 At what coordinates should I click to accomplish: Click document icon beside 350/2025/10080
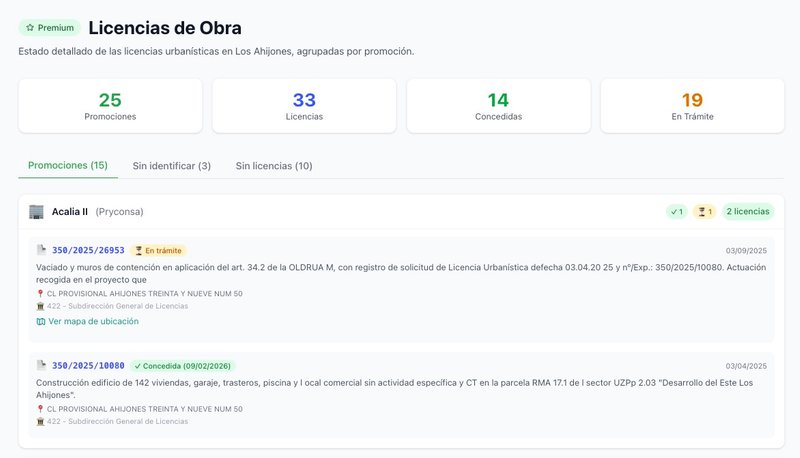[41, 365]
